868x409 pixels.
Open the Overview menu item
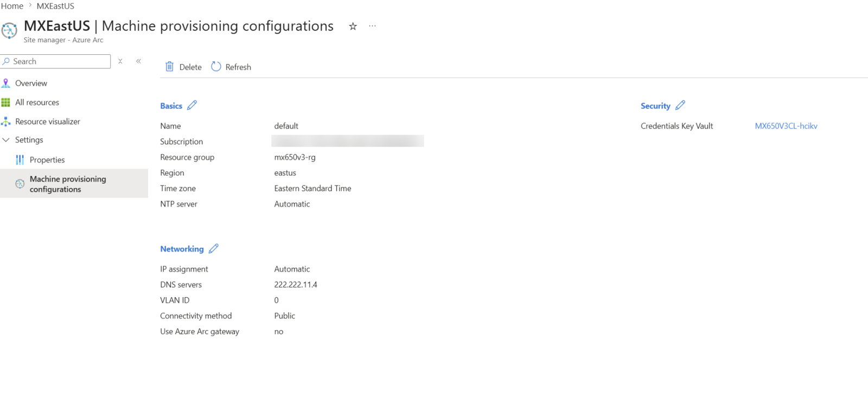click(x=31, y=83)
